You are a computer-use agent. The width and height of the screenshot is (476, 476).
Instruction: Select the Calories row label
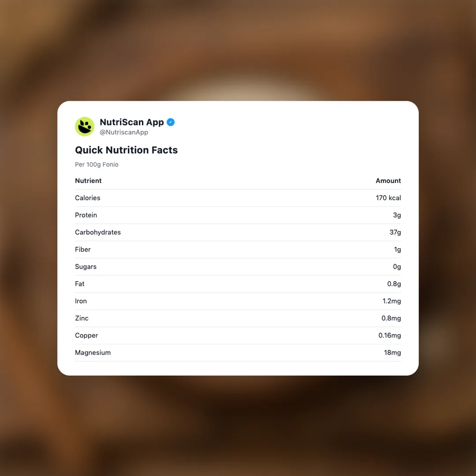(88, 198)
